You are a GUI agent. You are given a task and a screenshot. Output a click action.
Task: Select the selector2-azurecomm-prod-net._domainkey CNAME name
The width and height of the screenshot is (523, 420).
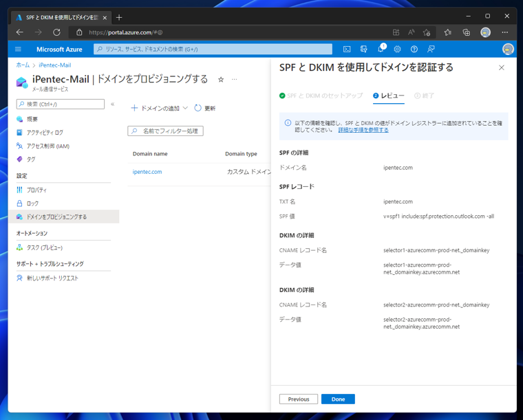(436, 305)
